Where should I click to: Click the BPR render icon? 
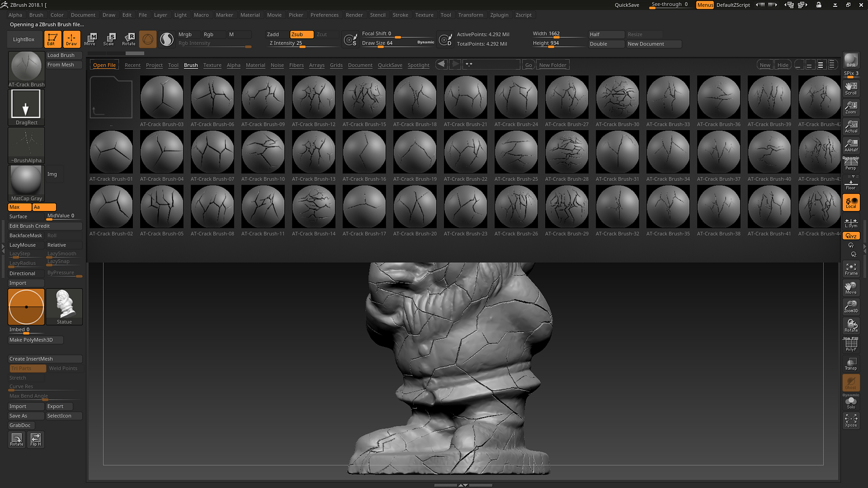(x=851, y=61)
